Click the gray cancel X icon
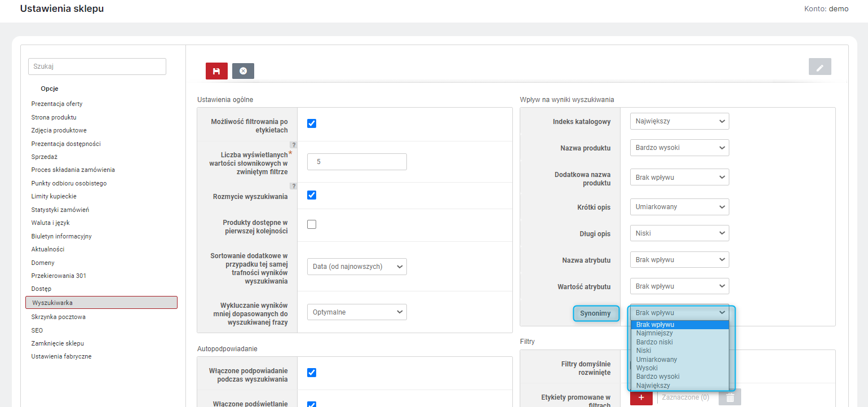This screenshot has width=868, height=407. tap(243, 70)
